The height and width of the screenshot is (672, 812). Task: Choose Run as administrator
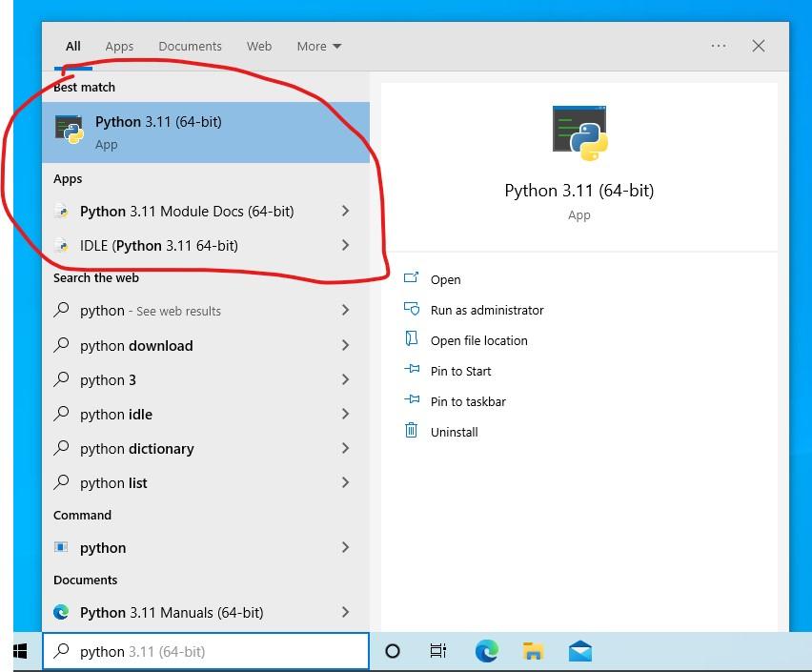click(487, 310)
